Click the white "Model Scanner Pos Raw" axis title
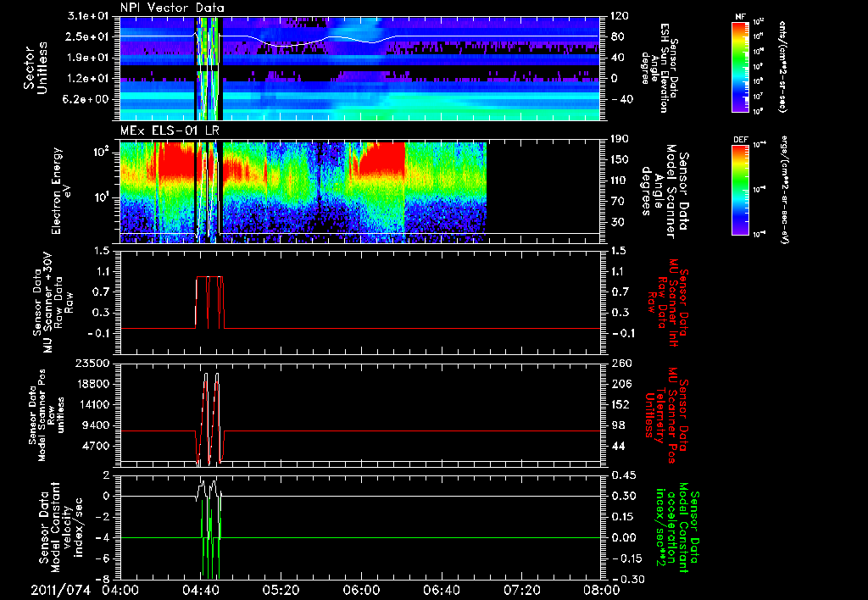This screenshot has height=600, width=868. coord(47,415)
